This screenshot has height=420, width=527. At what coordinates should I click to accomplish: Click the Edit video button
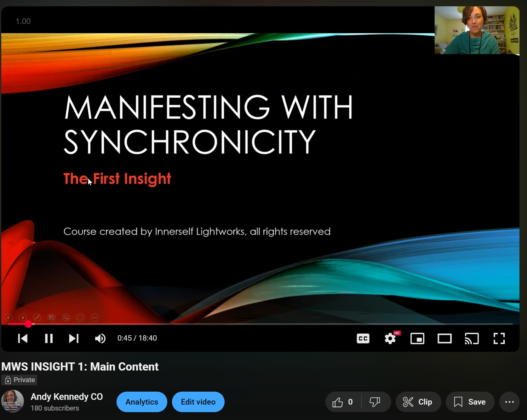(198, 402)
